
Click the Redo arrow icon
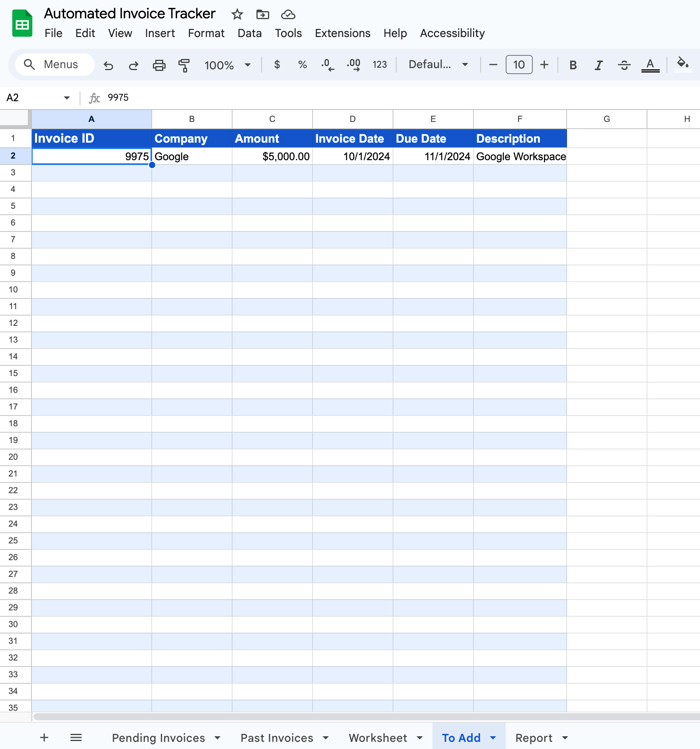coord(133,65)
